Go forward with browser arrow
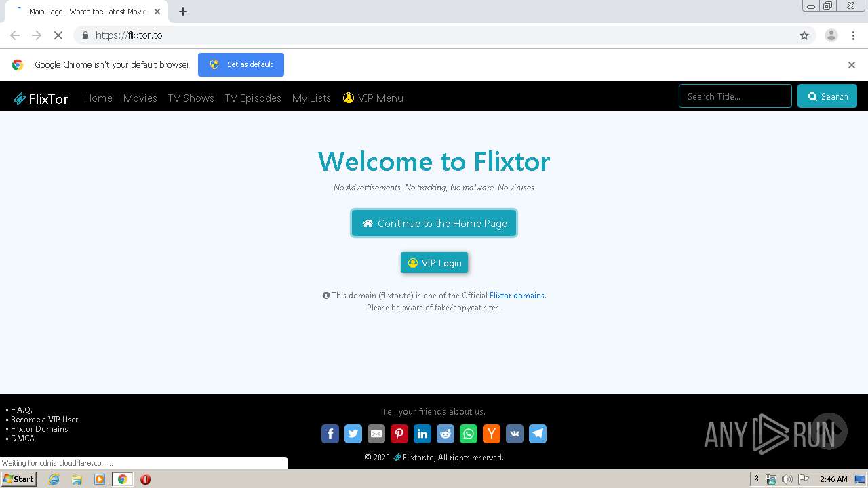The image size is (868, 488). click(37, 35)
